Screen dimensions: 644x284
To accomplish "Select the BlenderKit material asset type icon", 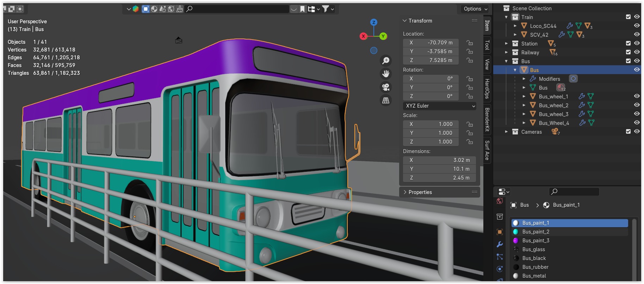I will point(154,9).
